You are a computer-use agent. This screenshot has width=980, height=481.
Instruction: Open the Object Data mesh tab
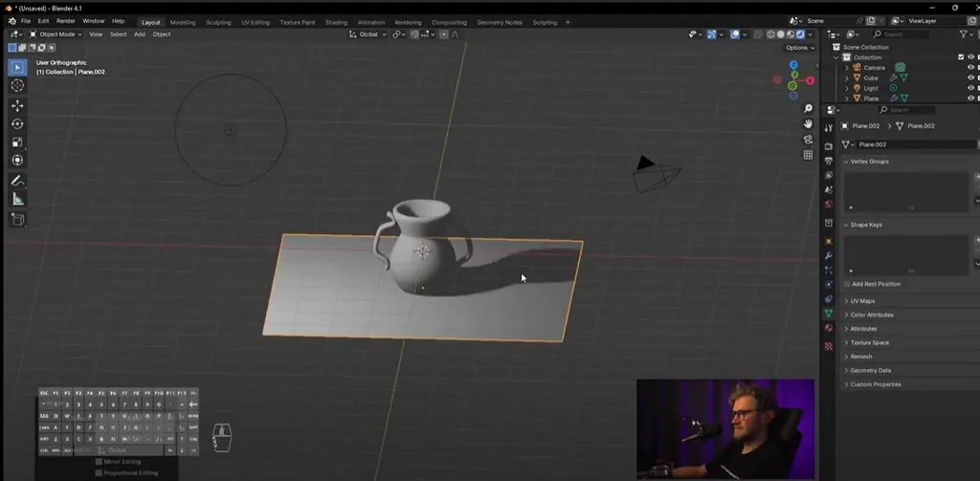pyautogui.click(x=829, y=313)
